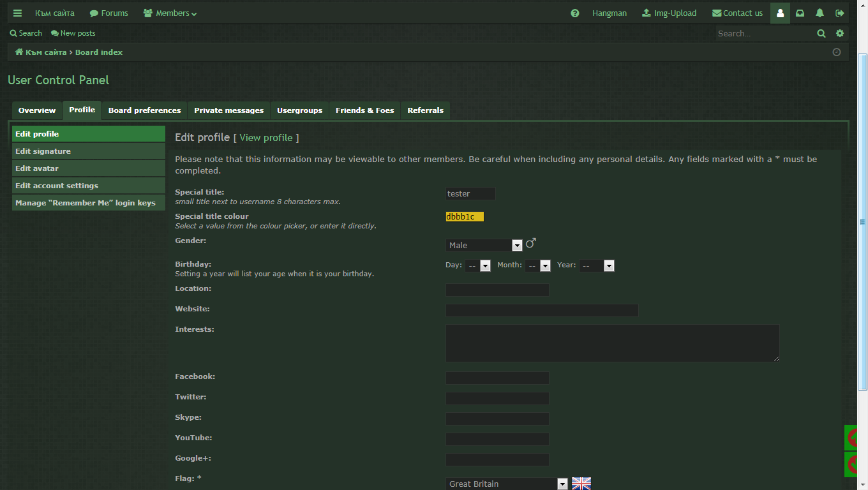Click the FAQ question mark icon
Image resolution: width=868 pixels, height=490 pixels.
point(575,13)
